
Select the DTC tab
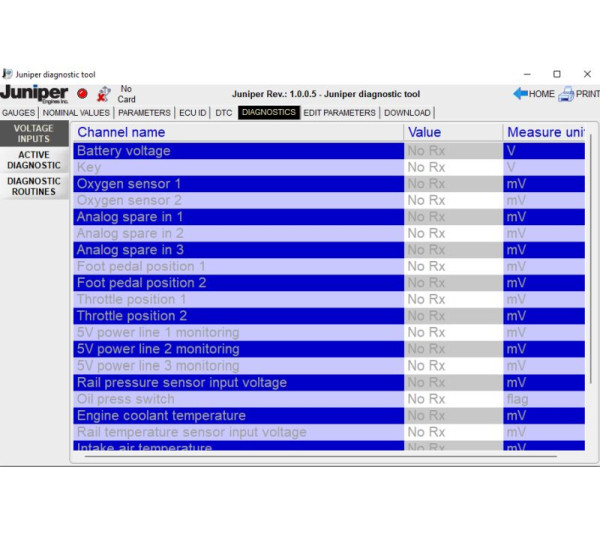click(x=223, y=113)
